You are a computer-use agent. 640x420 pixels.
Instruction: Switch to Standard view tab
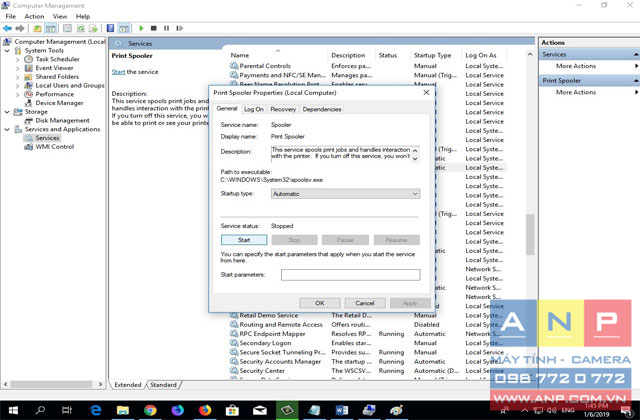click(x=163, y=384)
